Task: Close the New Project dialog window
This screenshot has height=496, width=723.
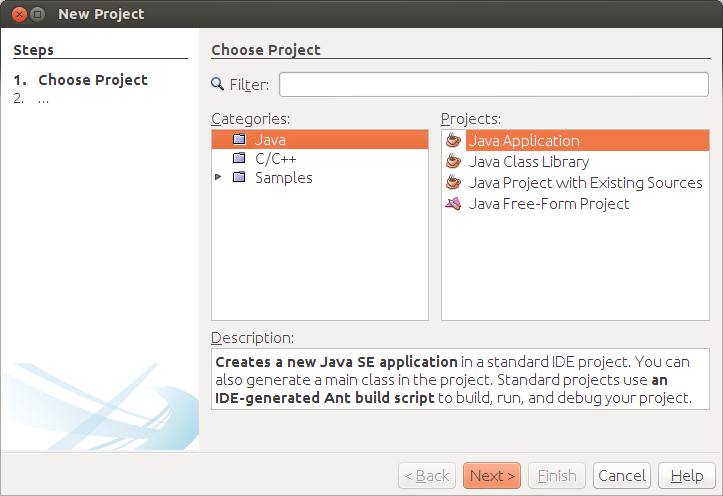Action: pyautogui.click(x=17, y=14)
